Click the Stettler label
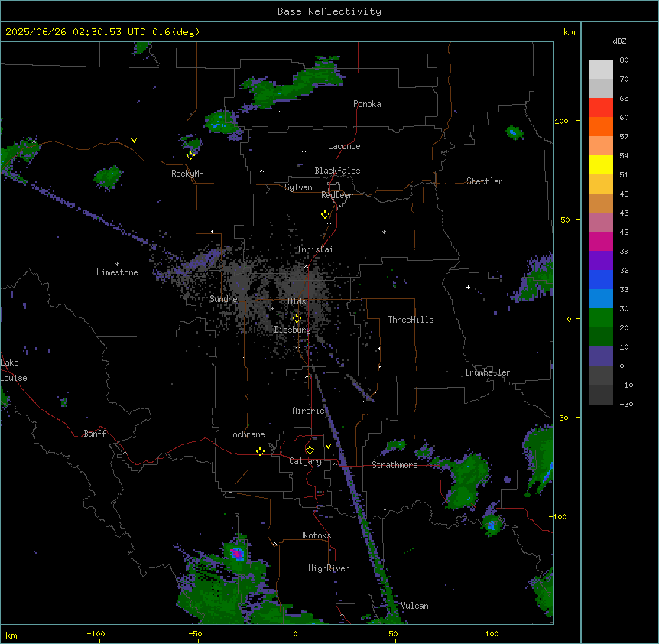The width and height of the screenshot is (659, 644). coord(485,181)
